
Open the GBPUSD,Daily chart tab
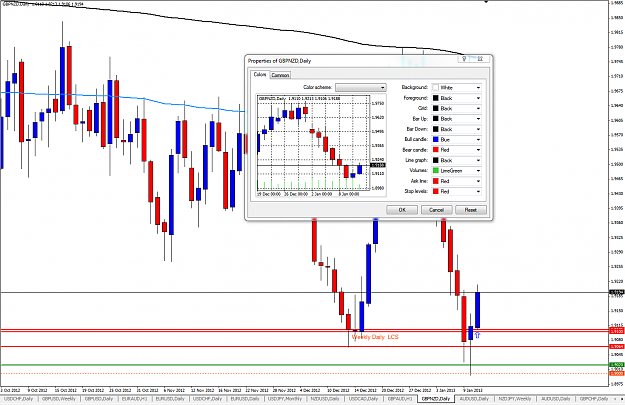point(99,399)
